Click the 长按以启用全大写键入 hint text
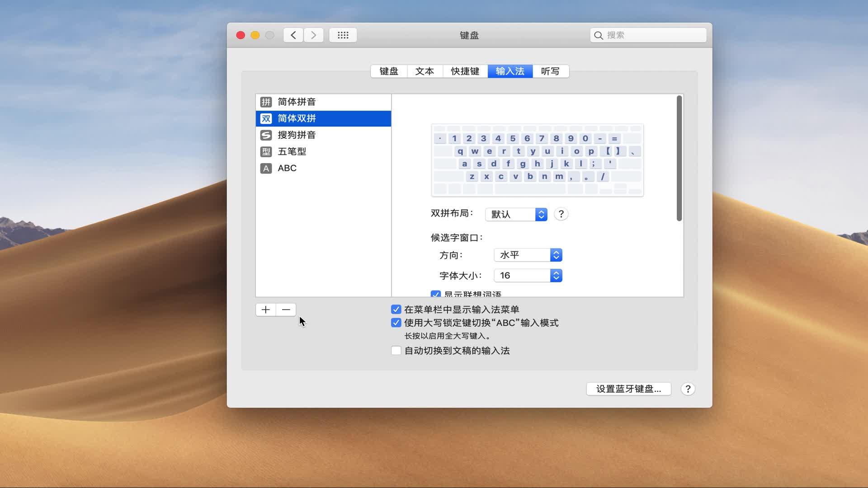Image resolution: width=868 pixels, height=488 pixels. [x=448, y=336]
